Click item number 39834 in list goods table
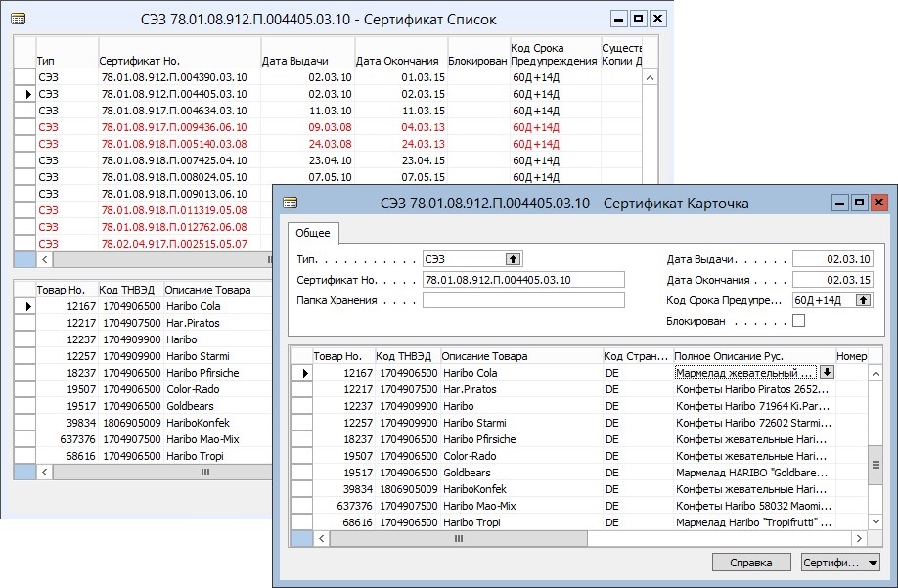The width and height of the screenshot is (898, 588). tap(81, 423)
